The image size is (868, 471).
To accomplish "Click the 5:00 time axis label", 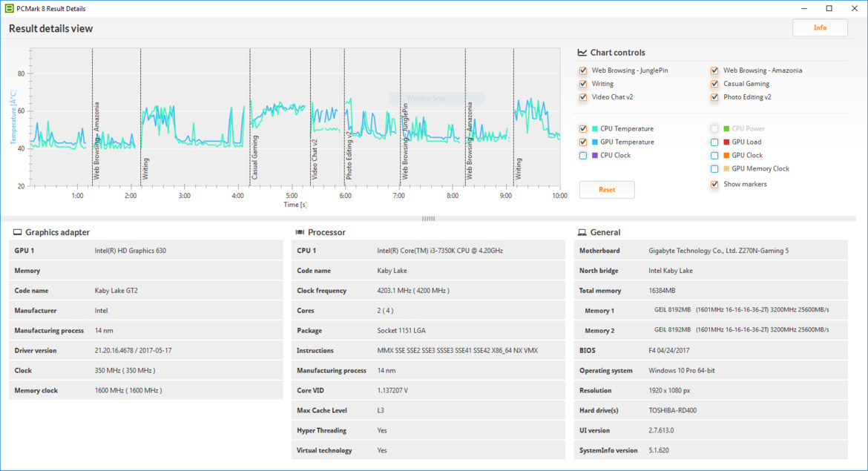I will 292,196.
